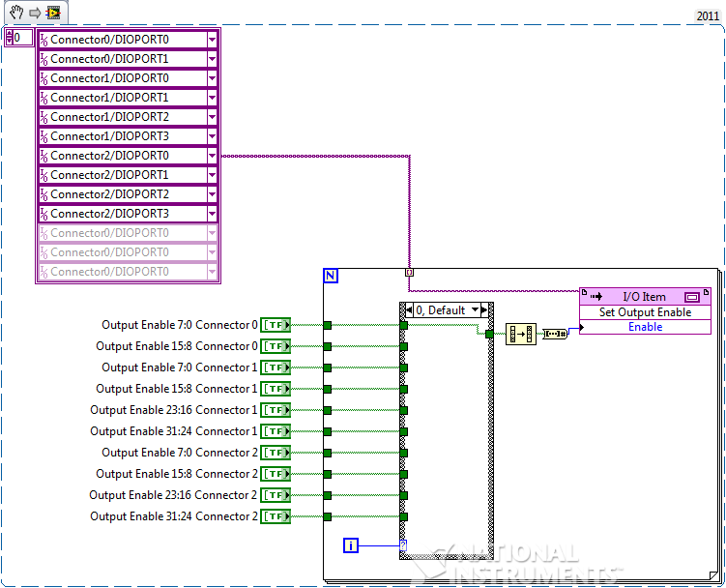Open the Connector1/DIOPORT2 dropdown arrow
The width and height of the screenshot is (726, 588).
[x=212, y=117]
